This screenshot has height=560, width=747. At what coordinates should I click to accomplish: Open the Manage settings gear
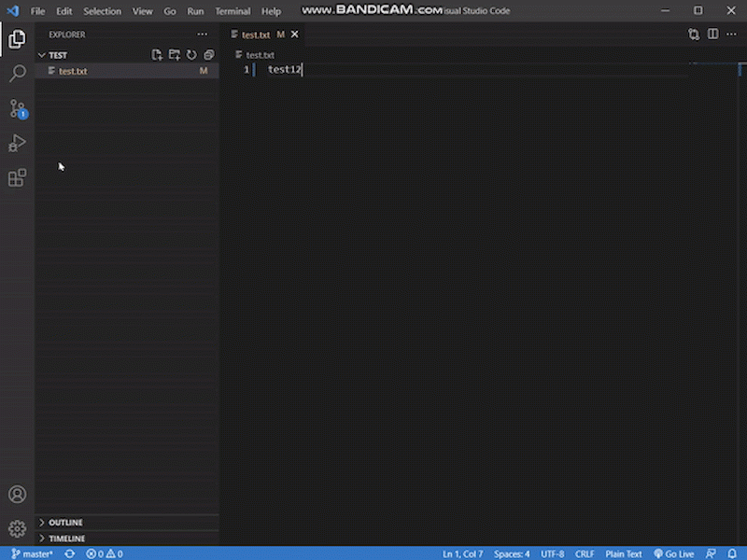17,526
